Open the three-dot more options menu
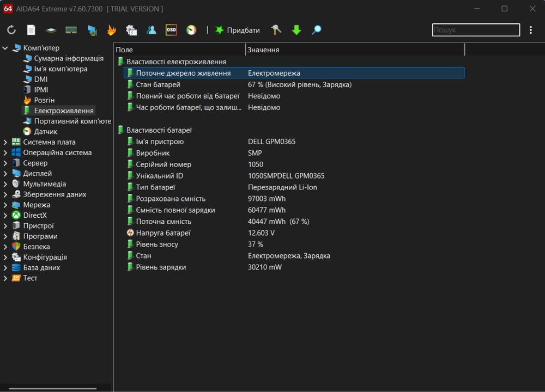Viewport: 545px width, 392px height. point(530,30)
